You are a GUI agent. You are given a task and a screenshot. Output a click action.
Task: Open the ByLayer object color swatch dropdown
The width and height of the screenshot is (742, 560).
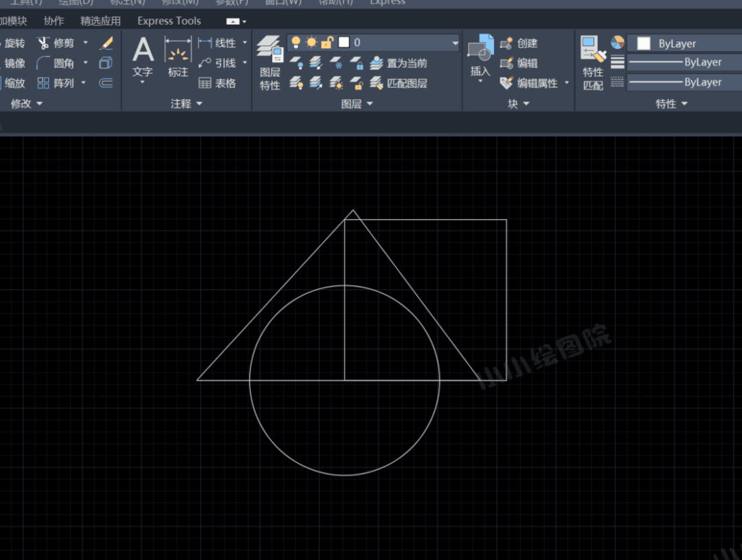pyautogui.click(x=684, y=43)
